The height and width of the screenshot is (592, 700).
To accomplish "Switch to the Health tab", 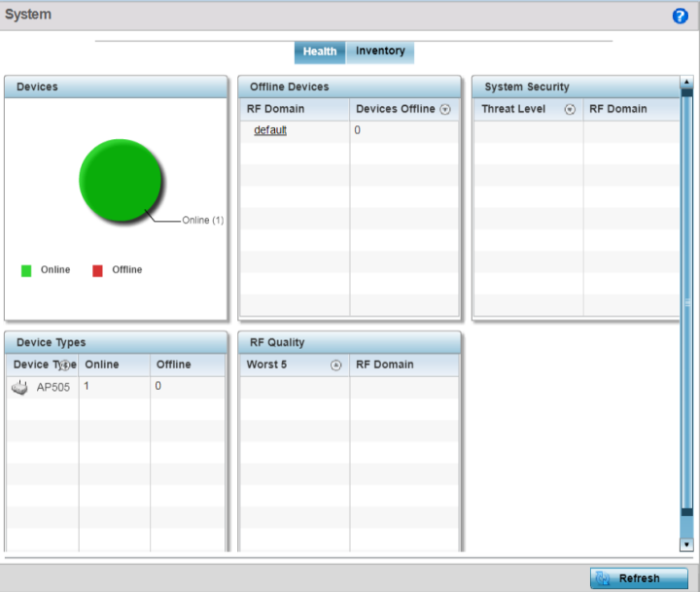I will (320, 52).
